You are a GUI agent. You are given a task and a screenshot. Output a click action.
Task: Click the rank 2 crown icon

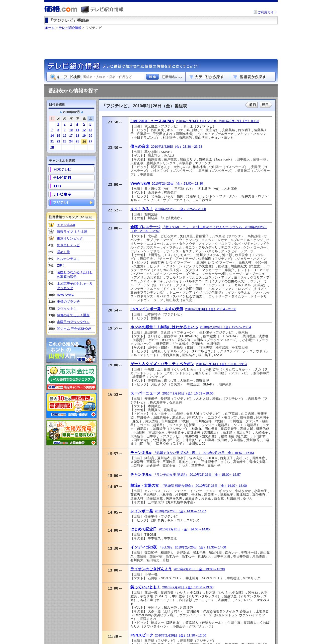pos(51,232)
